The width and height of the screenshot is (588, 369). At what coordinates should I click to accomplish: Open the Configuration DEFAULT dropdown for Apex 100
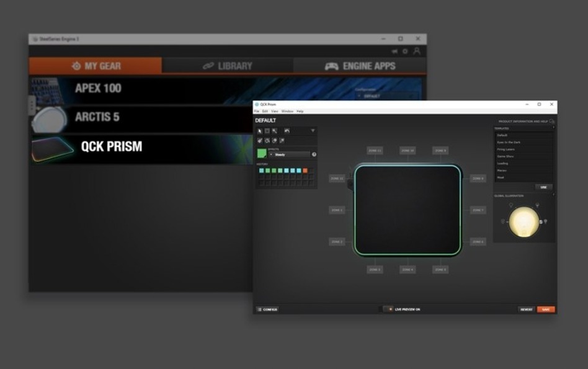(387, 96)
